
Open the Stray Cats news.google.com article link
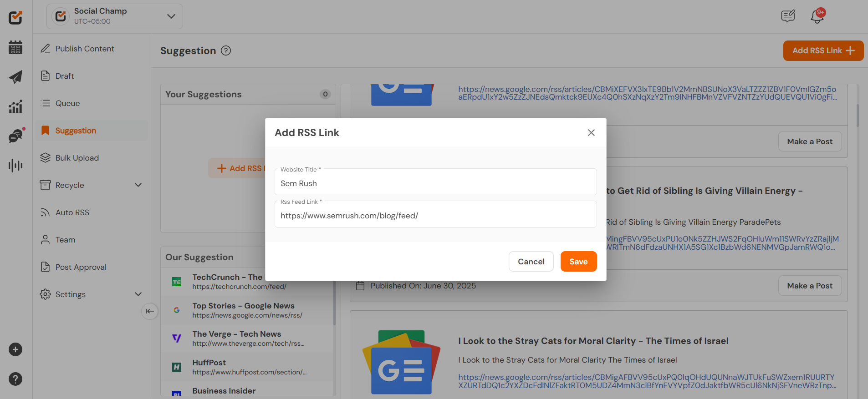(647, 381)
